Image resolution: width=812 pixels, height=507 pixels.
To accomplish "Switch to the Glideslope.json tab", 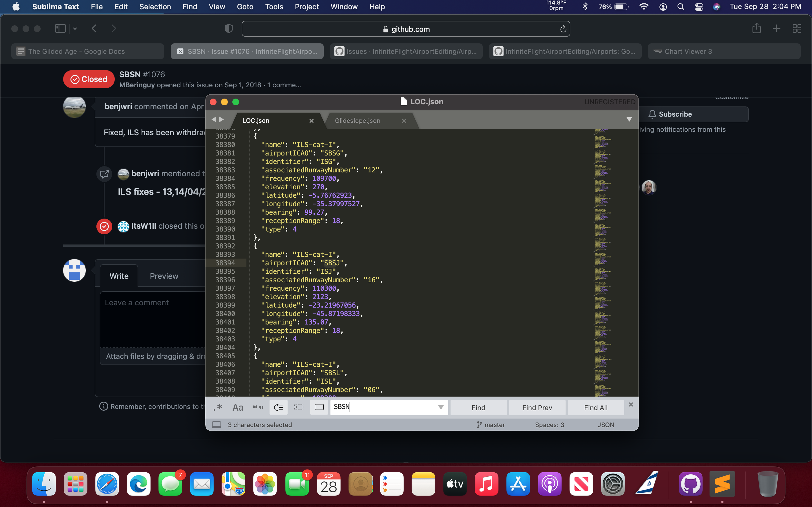I will pos(357,121).
